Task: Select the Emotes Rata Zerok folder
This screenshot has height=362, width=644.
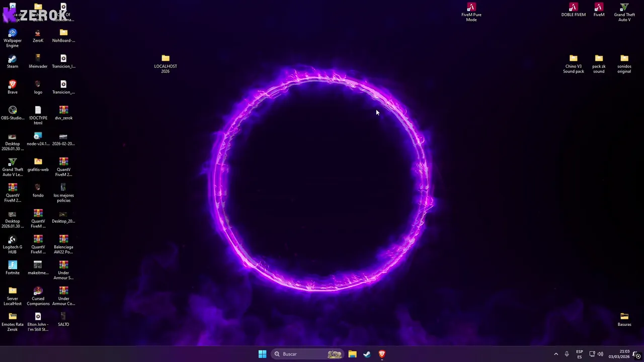Action: (13, 322)
